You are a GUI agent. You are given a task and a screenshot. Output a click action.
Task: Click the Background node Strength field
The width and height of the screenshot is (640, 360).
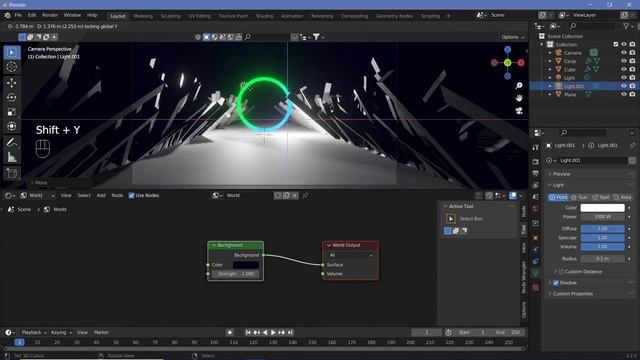[x=236, y=274]
